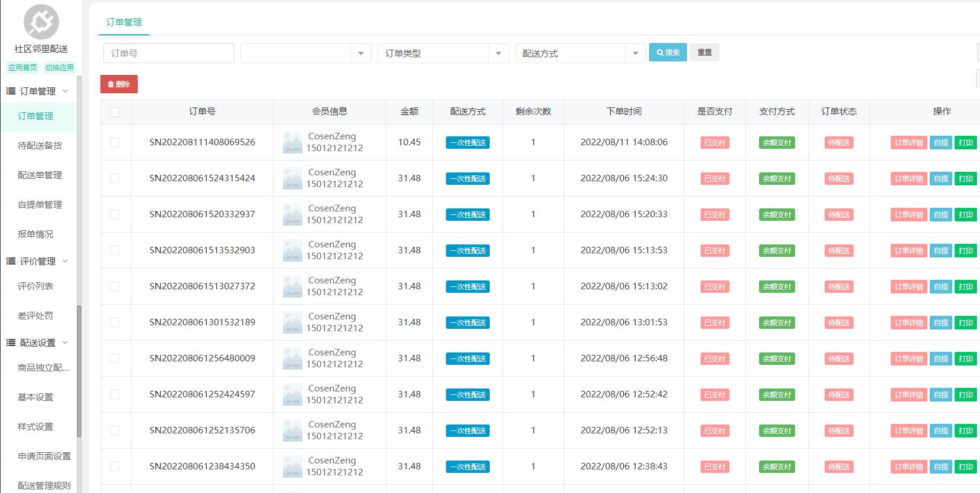Collapse the 订单管理 sidebar section

[x=65, y=91]
